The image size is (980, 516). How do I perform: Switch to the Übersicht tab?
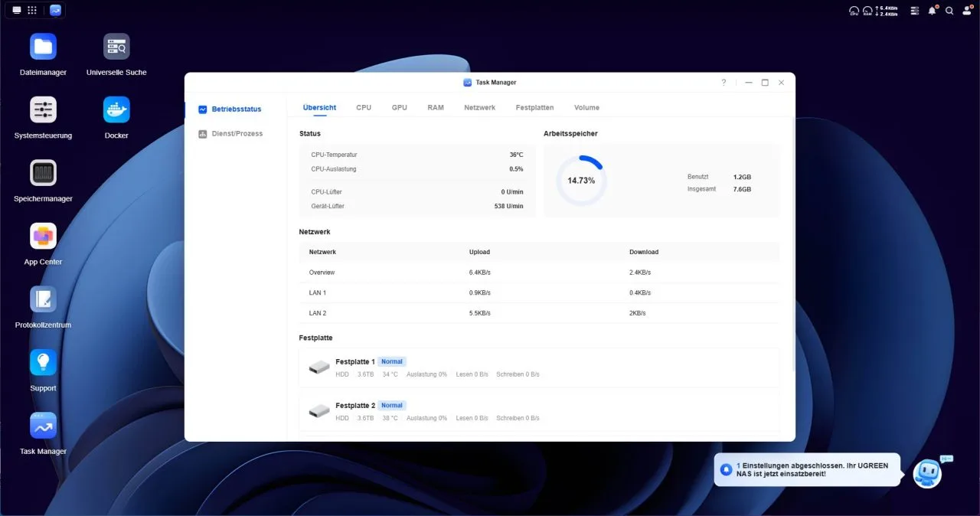click(x=319, y=108)
